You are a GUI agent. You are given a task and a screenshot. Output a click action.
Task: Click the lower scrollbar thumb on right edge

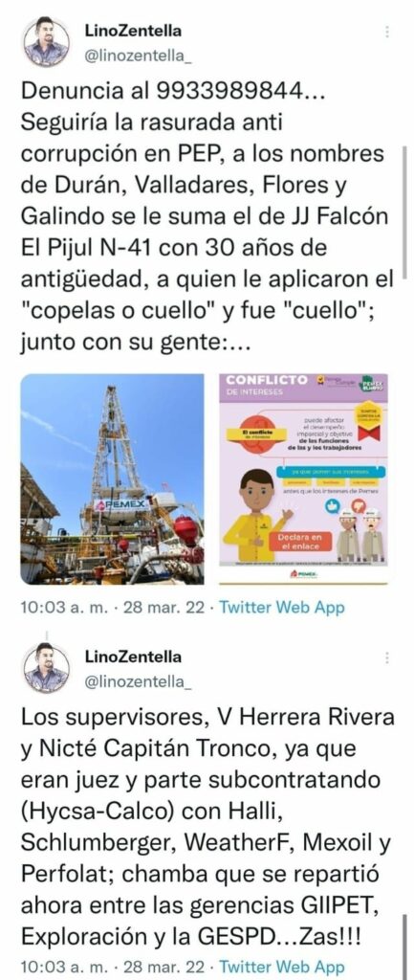point(405,947)
